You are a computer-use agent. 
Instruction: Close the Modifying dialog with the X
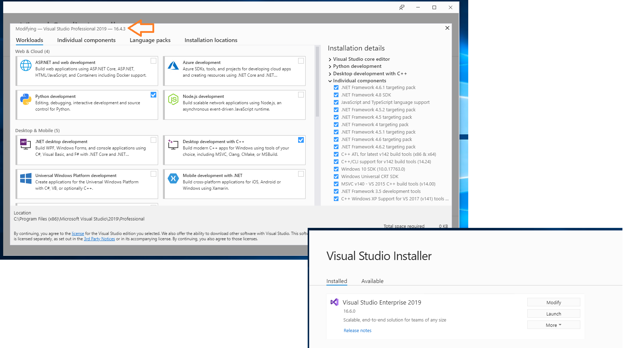pos(447,28)
